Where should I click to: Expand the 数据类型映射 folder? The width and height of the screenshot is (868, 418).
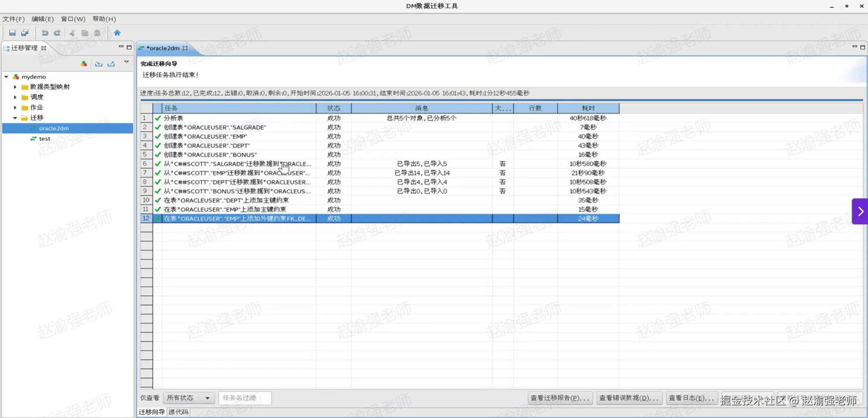tap(15, 87)
